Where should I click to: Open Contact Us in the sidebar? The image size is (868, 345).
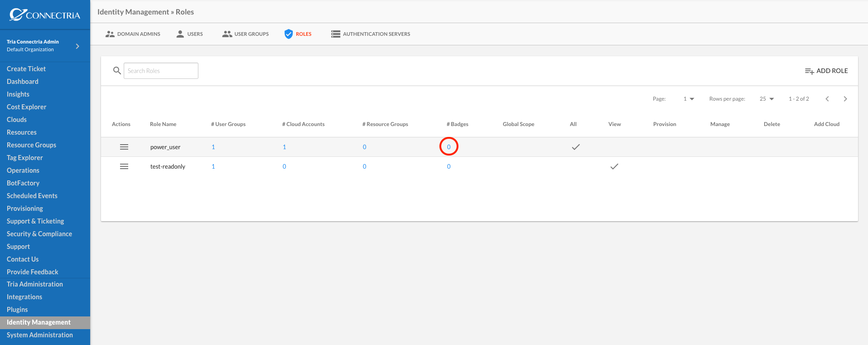23,259
